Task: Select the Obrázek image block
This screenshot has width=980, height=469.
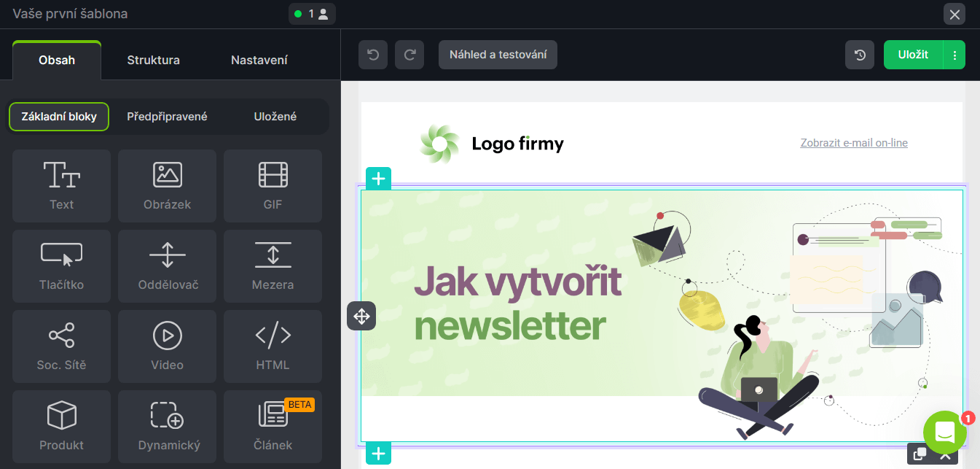Action: tap(168, 186)
